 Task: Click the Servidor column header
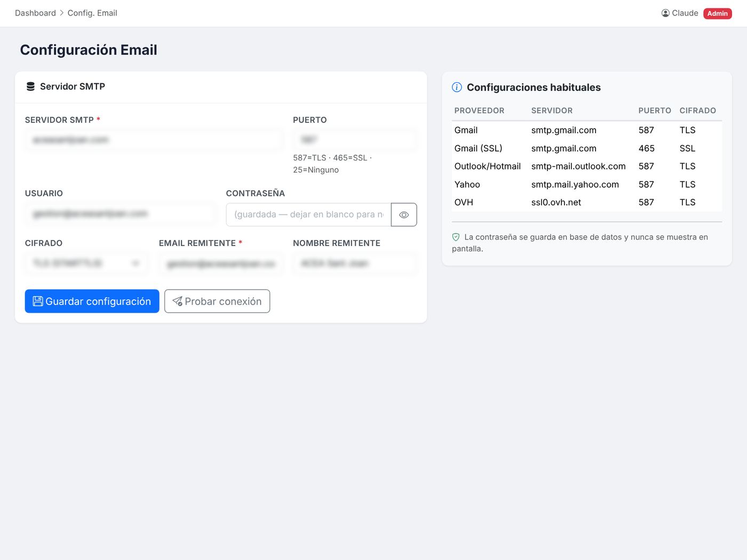click(552, 111)
